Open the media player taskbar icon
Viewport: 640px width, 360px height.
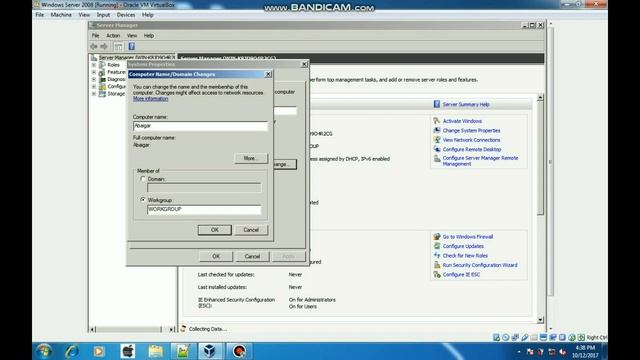pos(99,351)
